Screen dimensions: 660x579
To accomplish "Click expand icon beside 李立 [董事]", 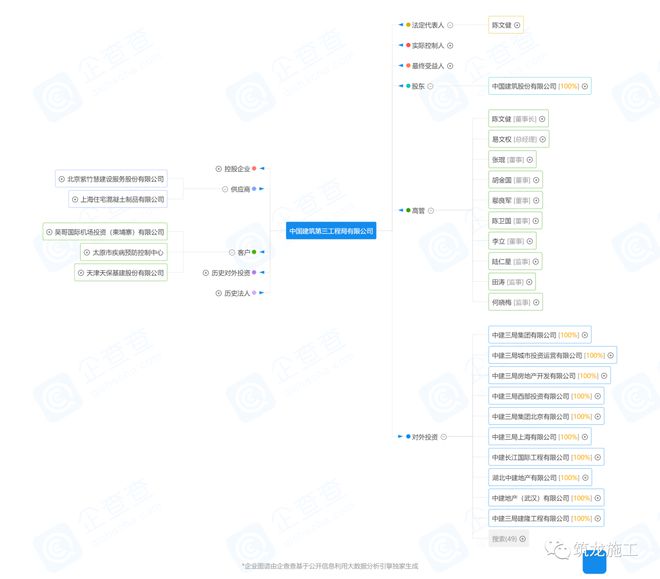I will (530, 241).
